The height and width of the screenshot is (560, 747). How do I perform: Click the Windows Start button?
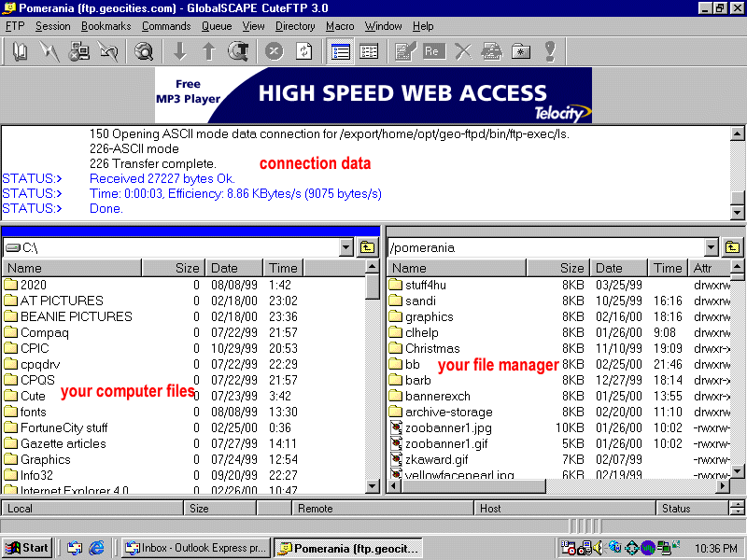27,548
